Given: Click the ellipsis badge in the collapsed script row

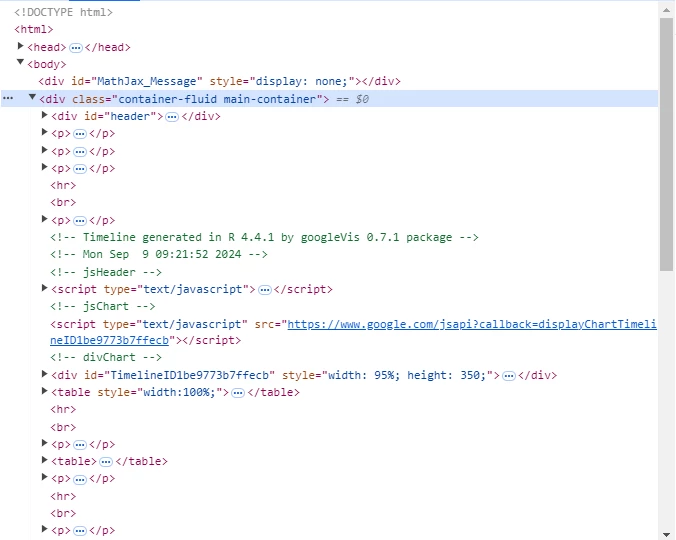Looking at the screenshot, I should pyautogui.click(x=265, y=290).
